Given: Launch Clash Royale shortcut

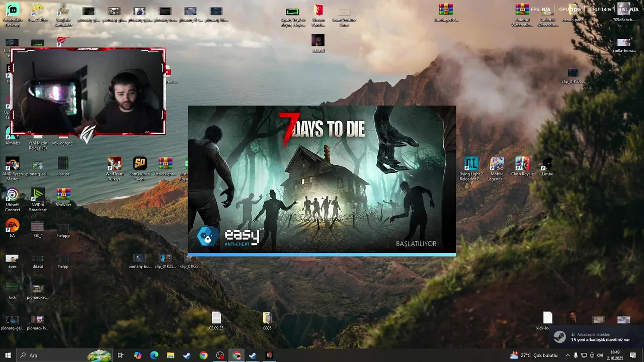Looking at the screenshot, I should tap(522, 166).
